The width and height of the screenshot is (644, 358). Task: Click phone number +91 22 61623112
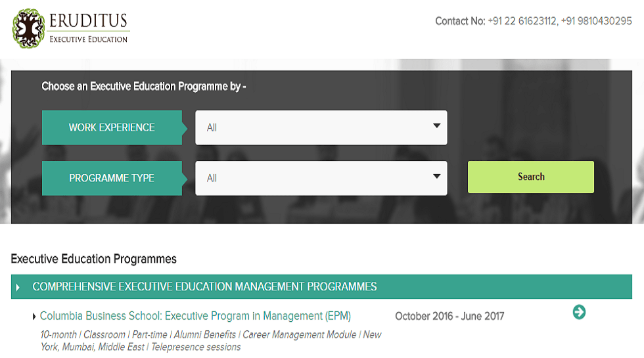(522, 21)
